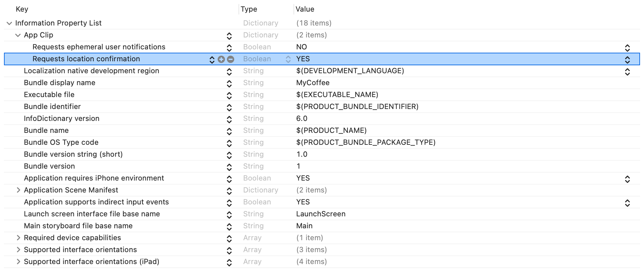The width and height of the screenshot is (644, 272).
Task: Open Type stepper on Requests location confirmation
Action: pos(288,59)
